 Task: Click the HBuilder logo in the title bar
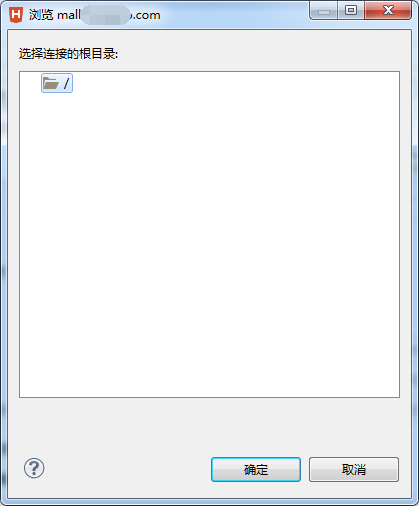click(x=16, y=15)
